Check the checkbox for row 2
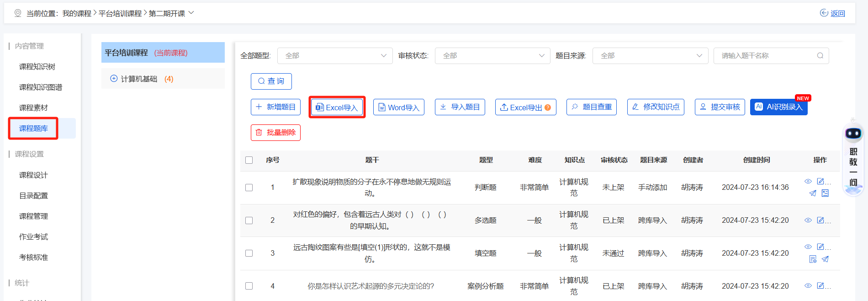 pos(249,220)
